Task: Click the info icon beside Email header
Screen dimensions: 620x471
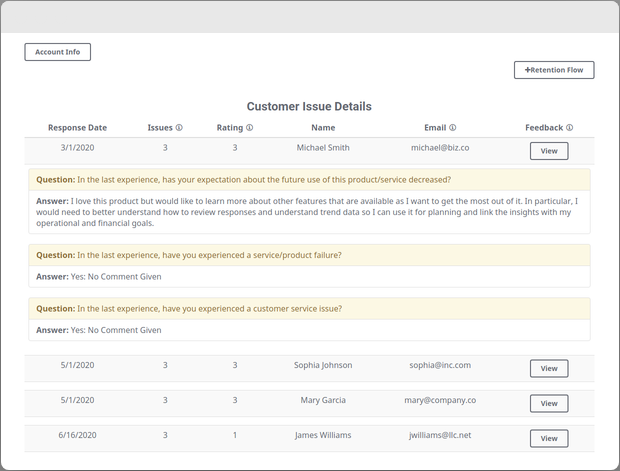Action: coord(453,128)
